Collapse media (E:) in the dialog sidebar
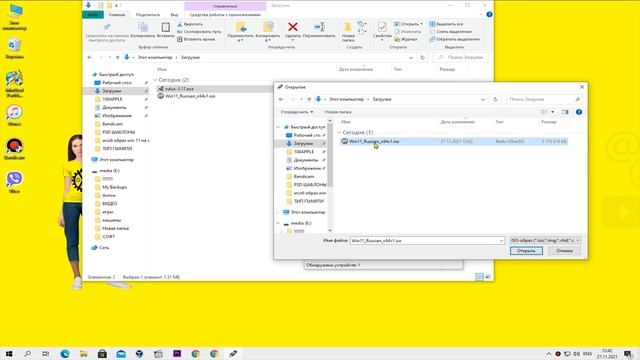The height and width of the screenshot is (360, 640). point(278,223)
